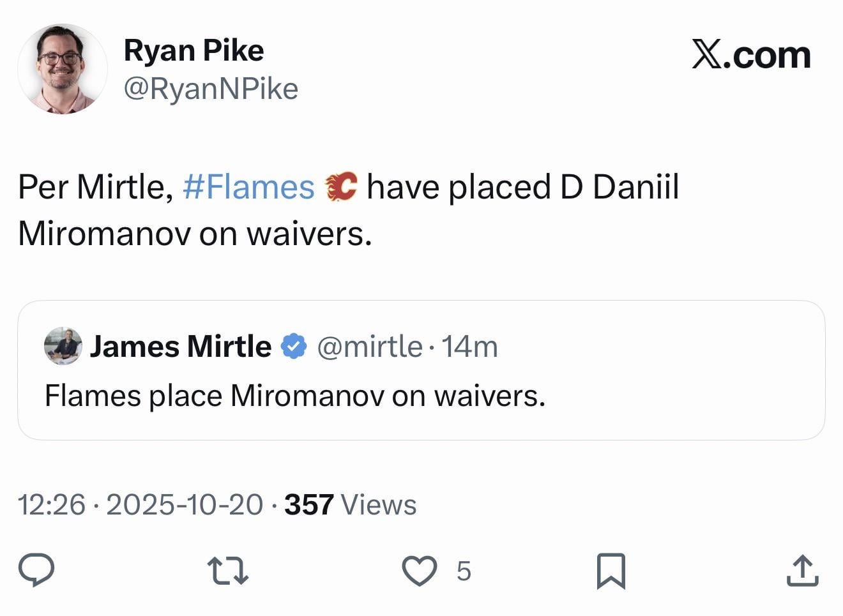Click James Mirtle's verified badge
The width and height of the screenshot is (843, 616).
coord(292,345)
